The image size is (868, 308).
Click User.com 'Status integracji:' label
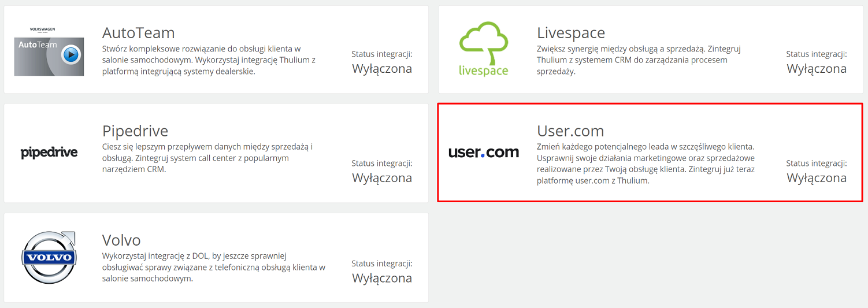817,163
